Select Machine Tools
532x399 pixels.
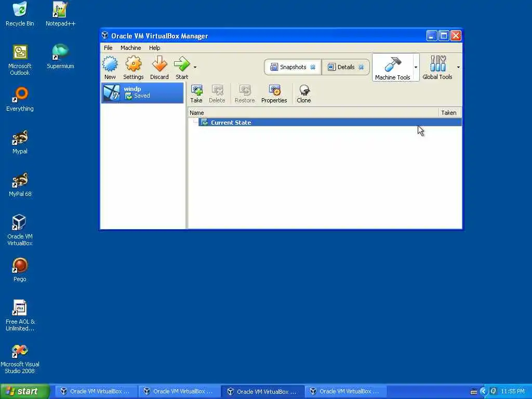393,68
